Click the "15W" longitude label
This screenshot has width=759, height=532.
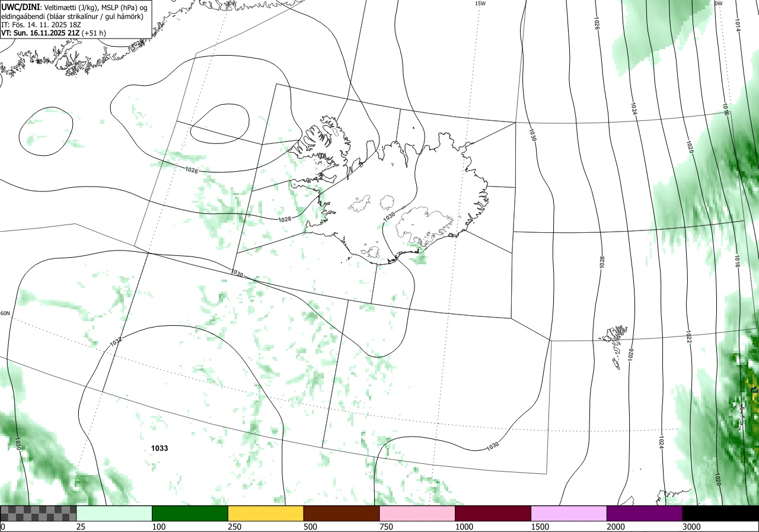click(x=480, y=4)
